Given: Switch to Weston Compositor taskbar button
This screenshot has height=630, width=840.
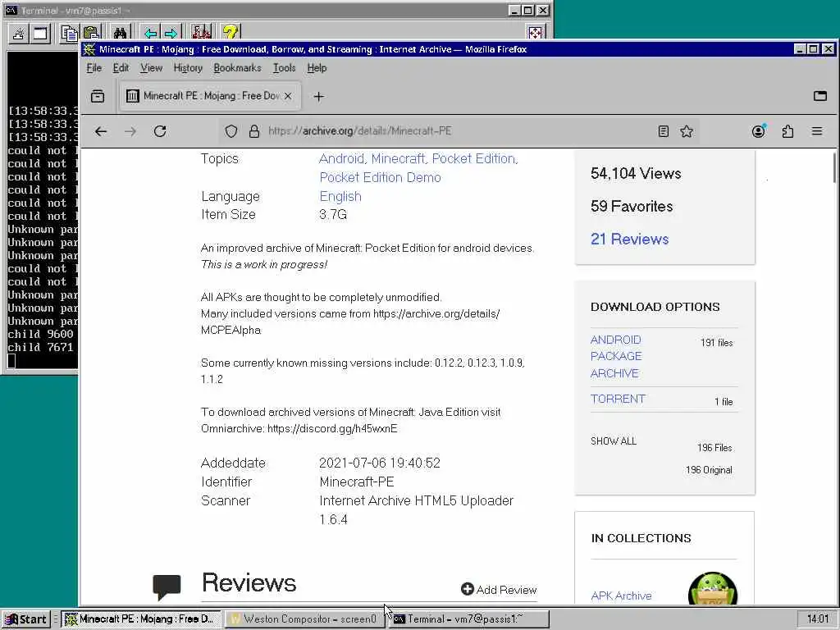Looking at the screenshot, I should pyautogui.click(x=304, y=619).
